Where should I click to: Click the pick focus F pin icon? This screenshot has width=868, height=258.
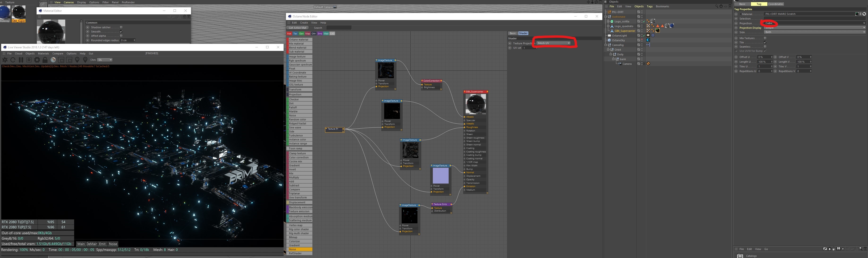coord(77,60)
